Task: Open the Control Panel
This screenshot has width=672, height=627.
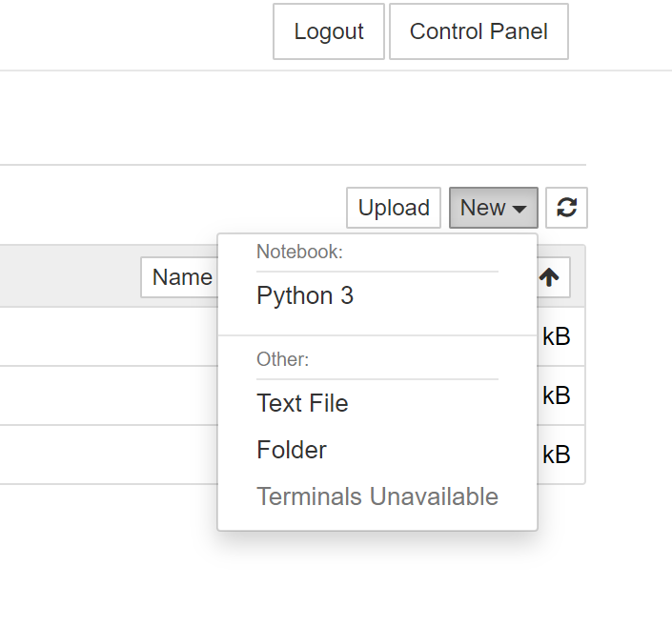Action: 479,31
